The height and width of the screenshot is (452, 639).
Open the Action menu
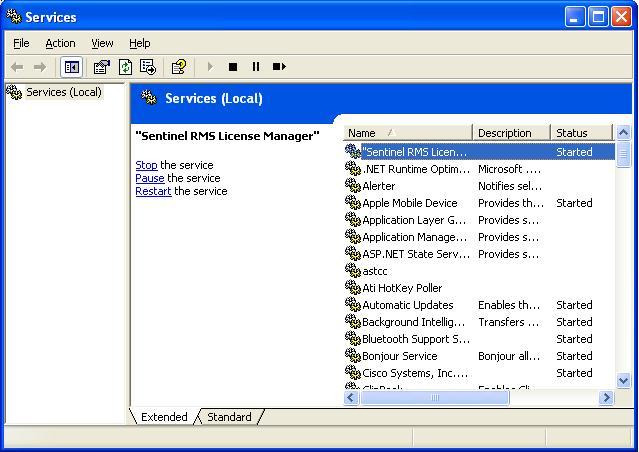coord(60,43)
